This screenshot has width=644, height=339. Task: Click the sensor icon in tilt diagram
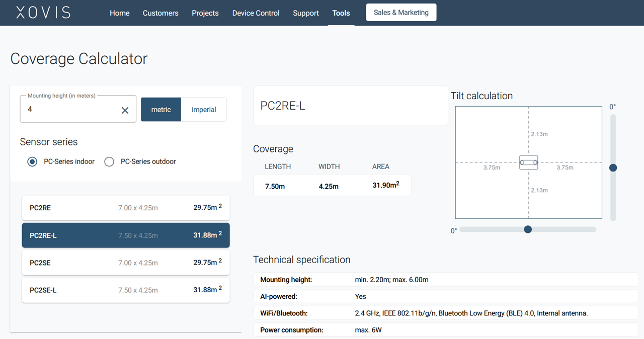coord(529,162)
